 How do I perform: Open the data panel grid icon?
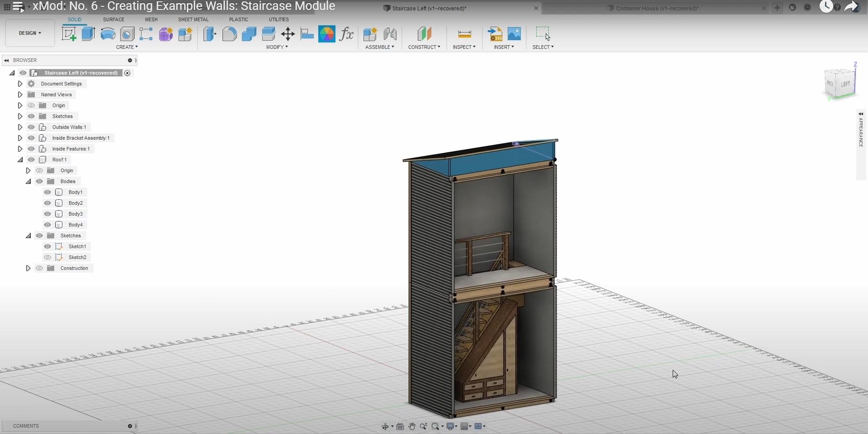pos(7,7)
